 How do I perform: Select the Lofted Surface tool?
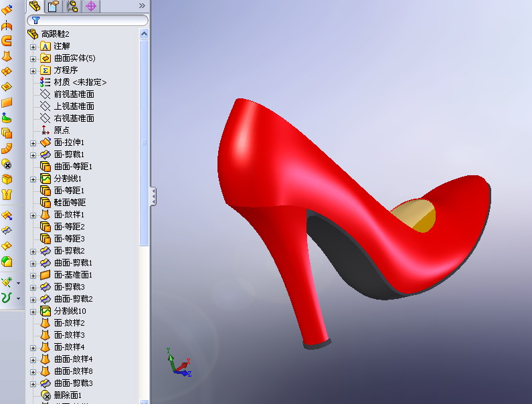point(7,56)
